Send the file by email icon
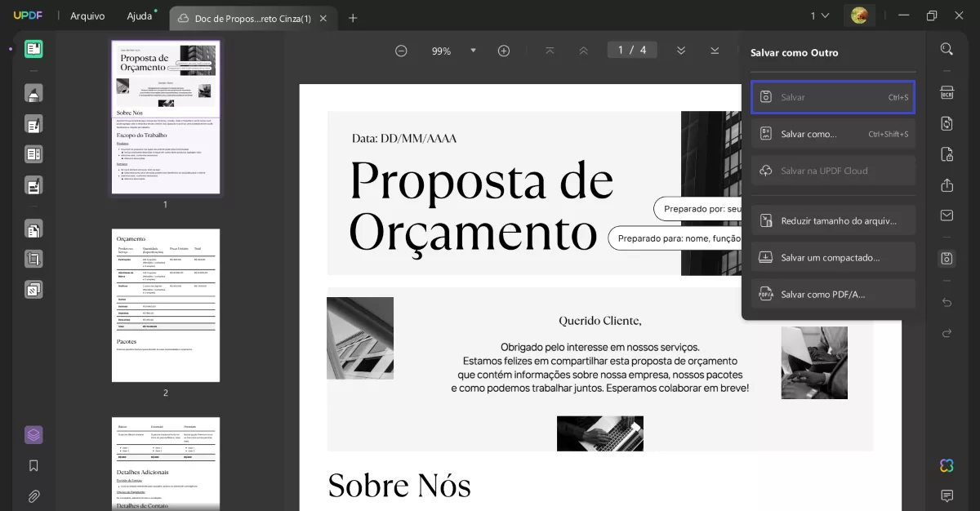This screenshot has height=511, width=980. [x=947, y=216]
